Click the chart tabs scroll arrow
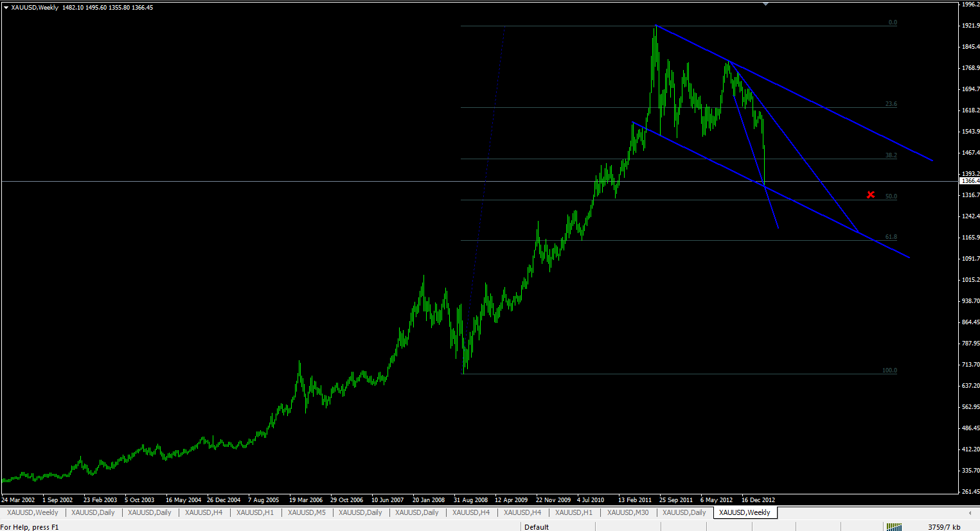This screenshot has height=531, width=980. (970, 513)
